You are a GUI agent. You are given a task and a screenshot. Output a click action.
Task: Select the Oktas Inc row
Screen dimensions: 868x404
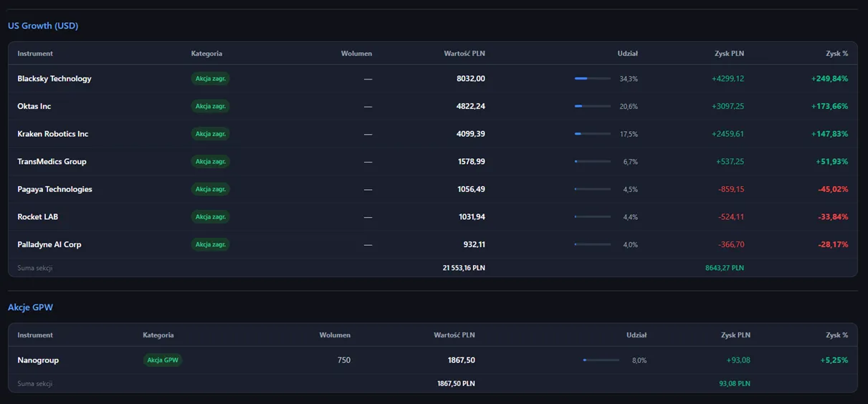[x=432, y=106]
